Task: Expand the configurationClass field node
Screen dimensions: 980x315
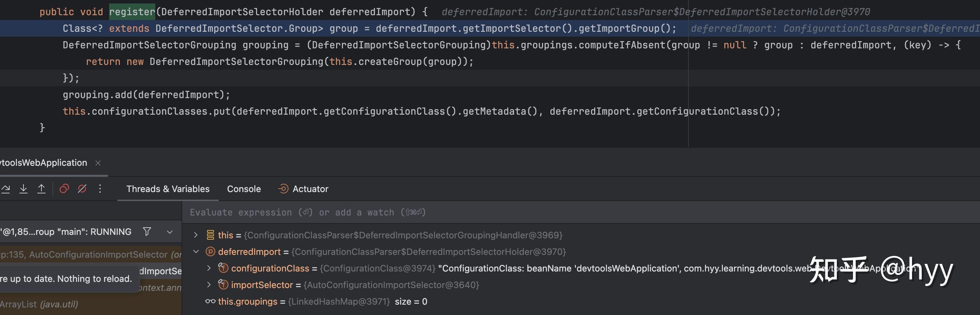Action: pos(209,268)
